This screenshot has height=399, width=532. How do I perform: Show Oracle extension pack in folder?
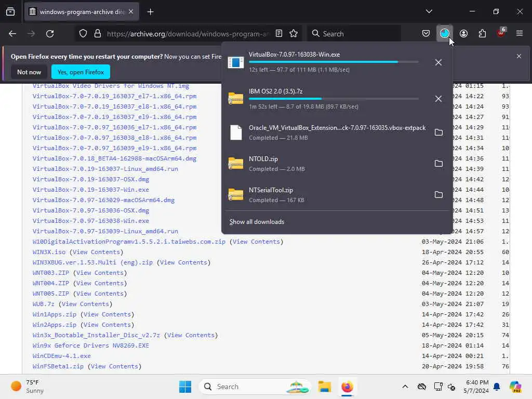pyautogui.click(x=438, y=132)
